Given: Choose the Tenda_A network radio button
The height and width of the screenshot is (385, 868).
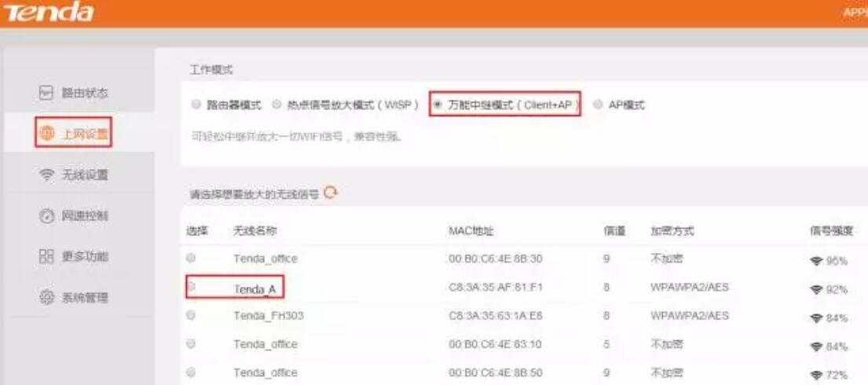Looking at the screenshot, I should [191, 287].
